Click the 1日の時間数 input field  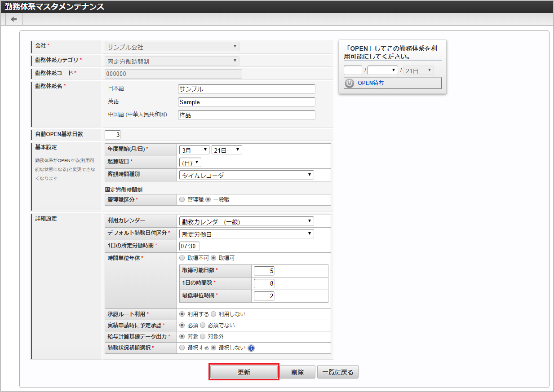(x=264, y=283)
